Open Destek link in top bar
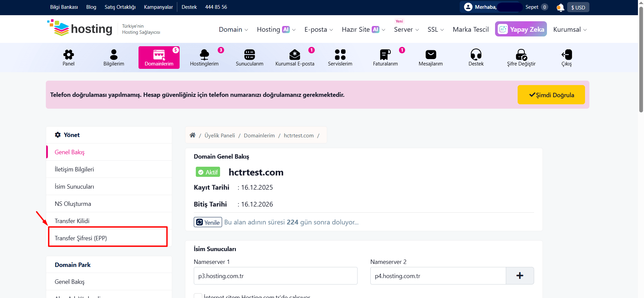644x298 pixels. coord(189,7)
